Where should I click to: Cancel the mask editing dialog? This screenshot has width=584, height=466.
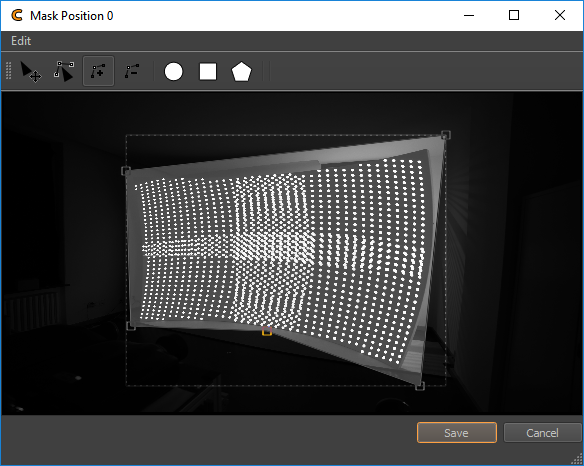point(542,432)
